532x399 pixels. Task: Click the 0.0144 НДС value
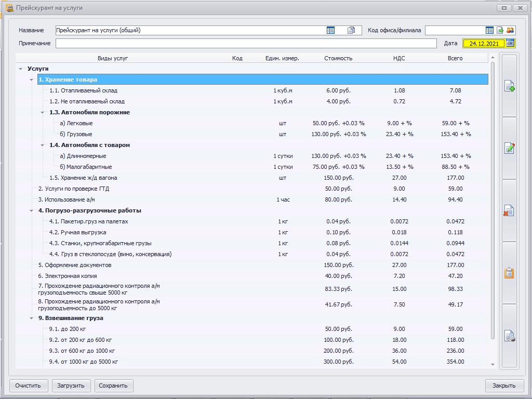(x=400, y=243)
